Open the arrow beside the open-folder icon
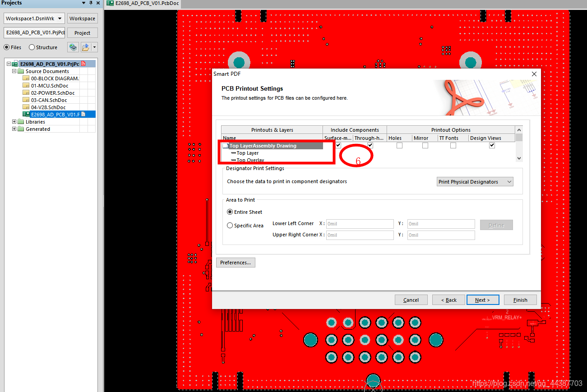Viewport: 587px width, 392px height. coord(95,47)
